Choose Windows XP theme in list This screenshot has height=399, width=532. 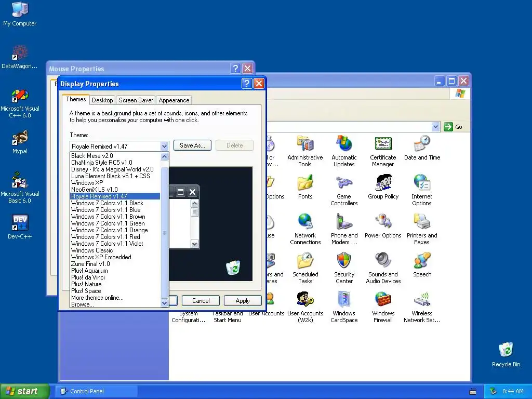tap(115, 183)
